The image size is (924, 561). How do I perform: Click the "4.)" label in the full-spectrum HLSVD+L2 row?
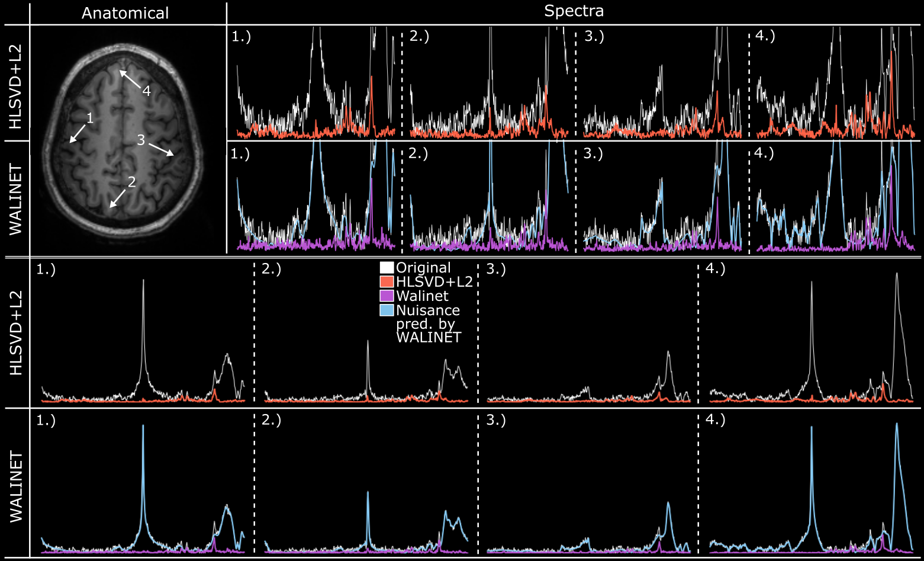click(x=716, y=269)
